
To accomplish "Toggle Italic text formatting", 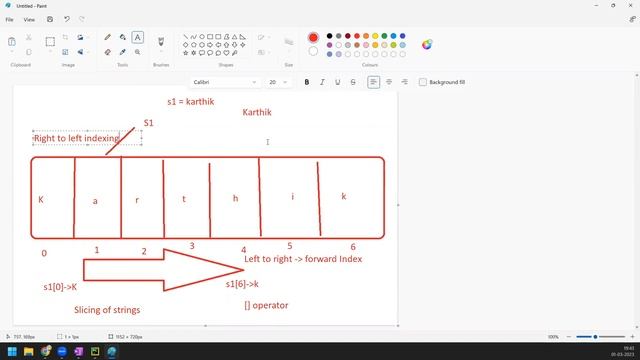I will [322, 82].
